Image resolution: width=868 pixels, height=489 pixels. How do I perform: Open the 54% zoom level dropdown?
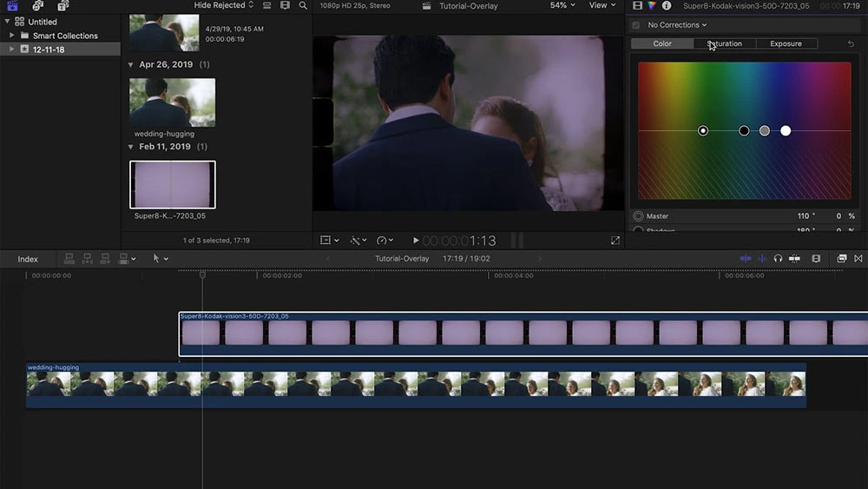point(562,5)
